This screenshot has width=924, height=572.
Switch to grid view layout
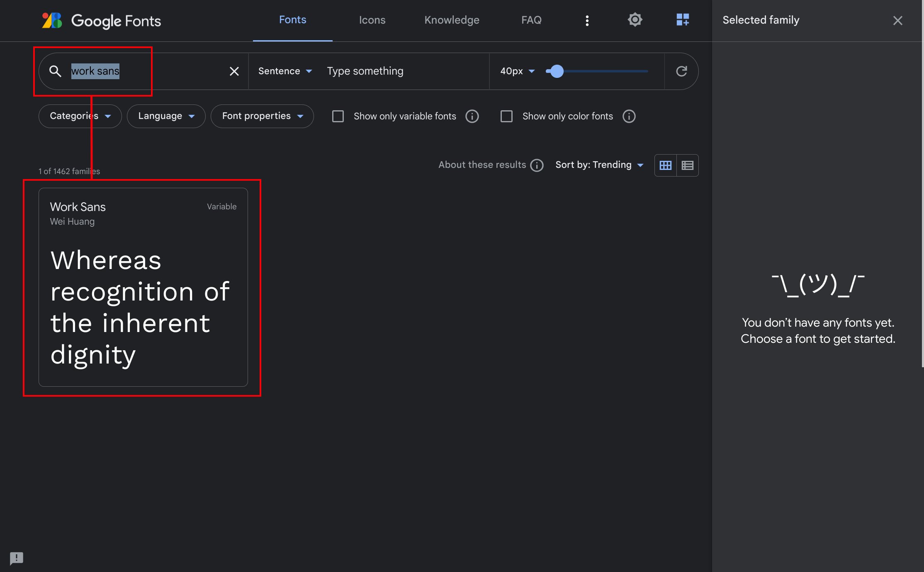coord(666,165)
